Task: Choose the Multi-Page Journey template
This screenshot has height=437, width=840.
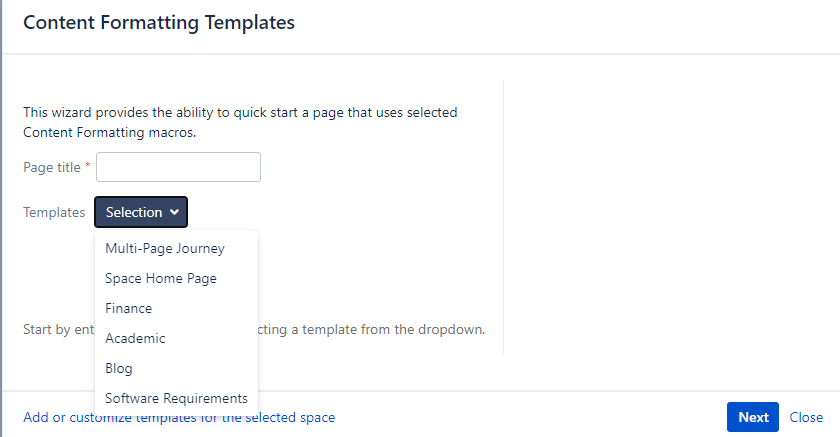Action: (x=165, y=248)
